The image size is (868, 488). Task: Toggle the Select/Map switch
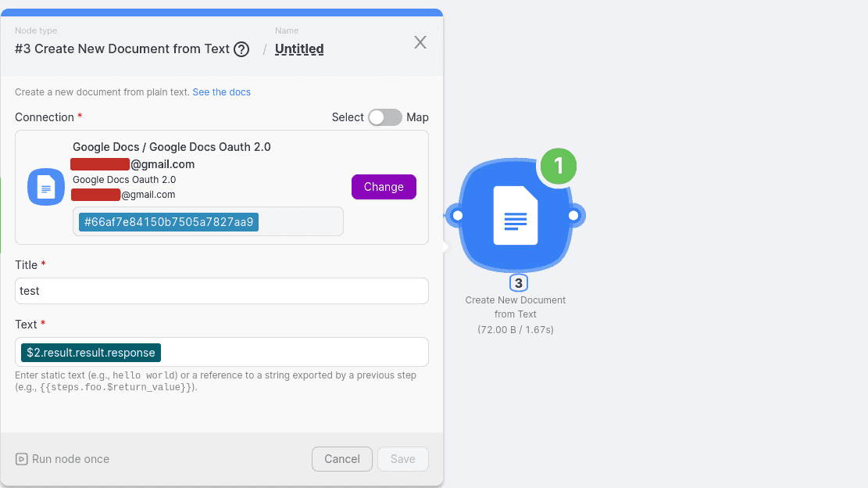point(384,117)
